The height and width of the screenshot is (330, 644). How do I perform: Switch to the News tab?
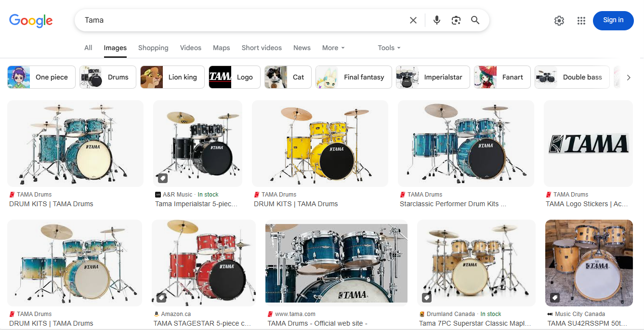click(x=302, y=48)
